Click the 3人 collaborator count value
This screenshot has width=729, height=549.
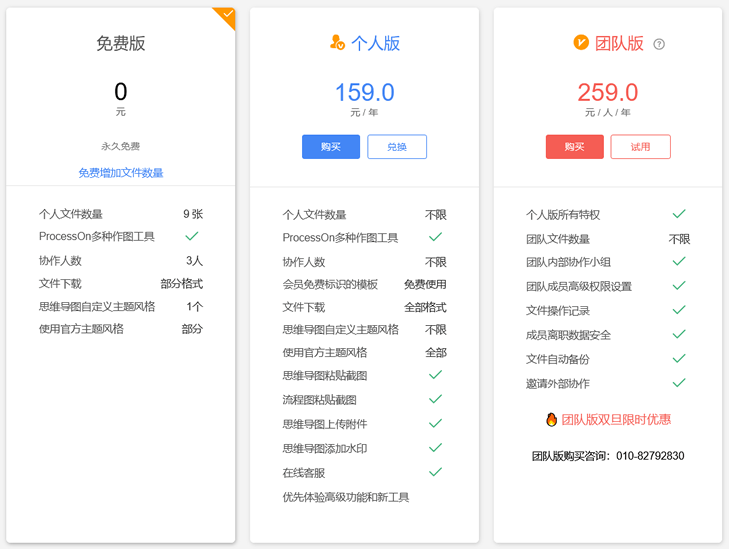(194, 260)
